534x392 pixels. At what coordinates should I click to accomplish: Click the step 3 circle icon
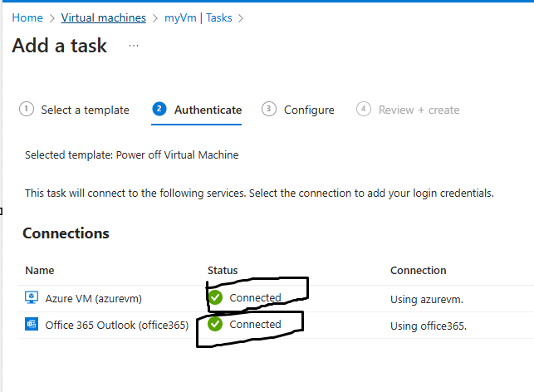(x=269, y=109)
